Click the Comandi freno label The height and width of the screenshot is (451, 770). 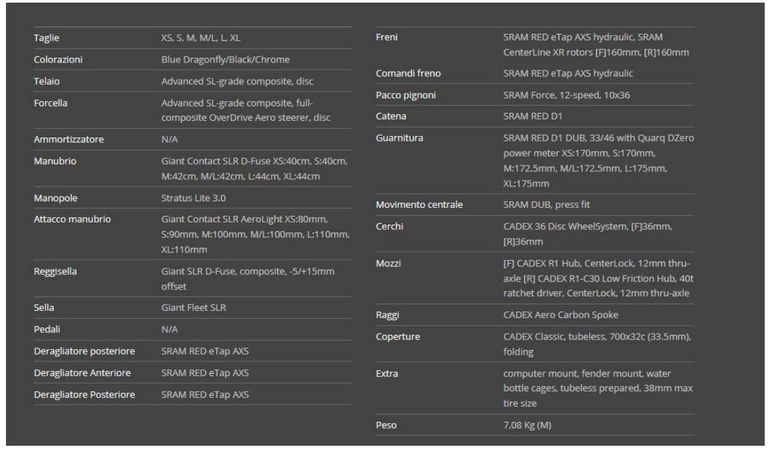click(x=408, y=73)
